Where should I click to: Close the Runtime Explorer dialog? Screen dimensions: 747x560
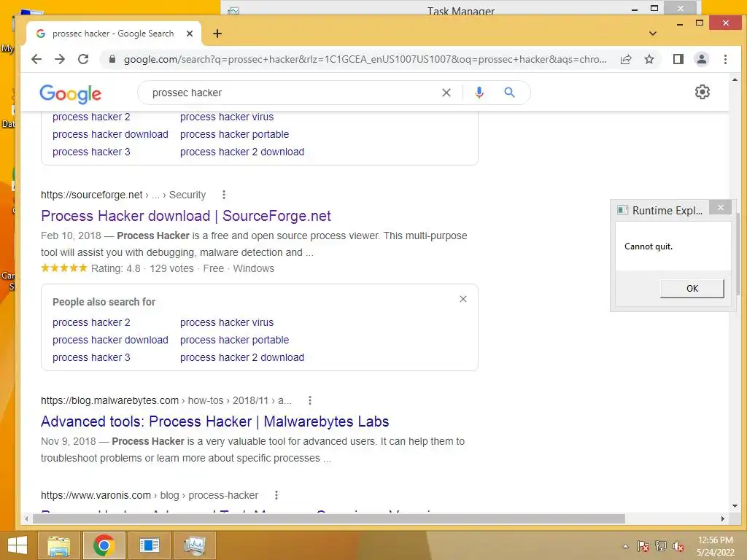(x=720, y=208)
